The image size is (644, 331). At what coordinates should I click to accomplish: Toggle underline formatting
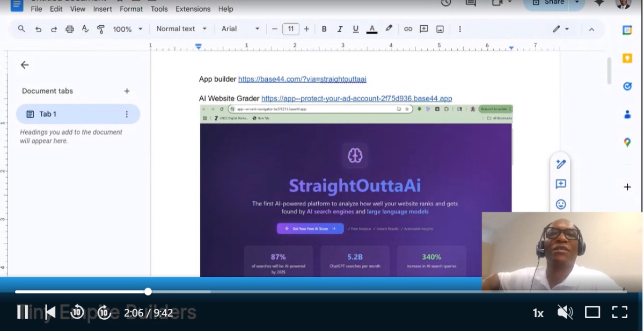click(355, 29)
